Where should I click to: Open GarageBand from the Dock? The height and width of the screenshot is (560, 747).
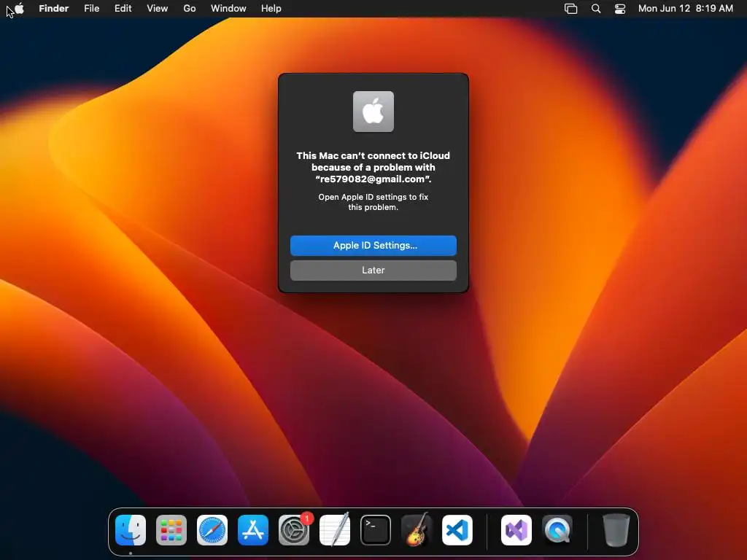(417, 530)
